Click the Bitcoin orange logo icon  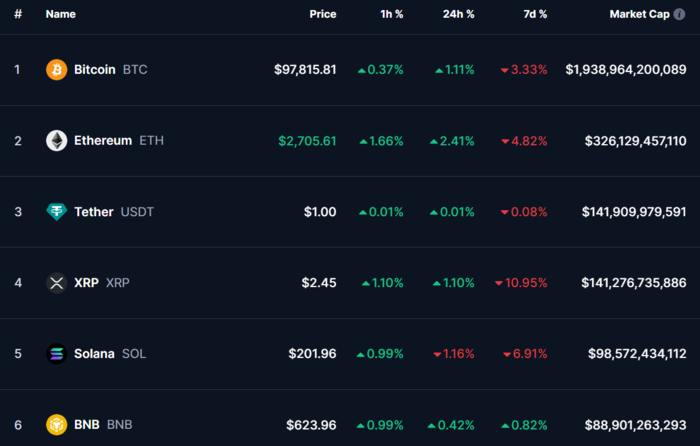tap(57, 70)
